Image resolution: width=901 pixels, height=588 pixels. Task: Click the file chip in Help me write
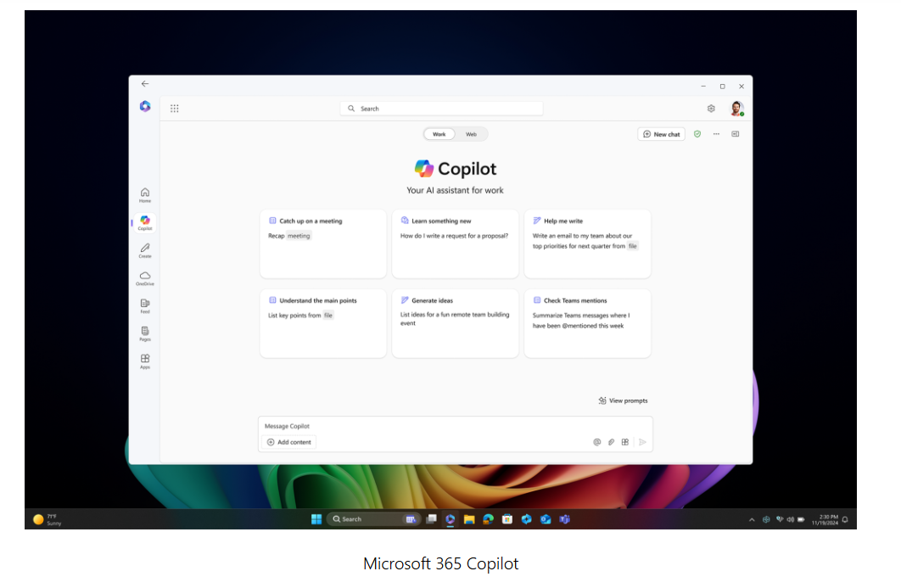click(633, 246)
